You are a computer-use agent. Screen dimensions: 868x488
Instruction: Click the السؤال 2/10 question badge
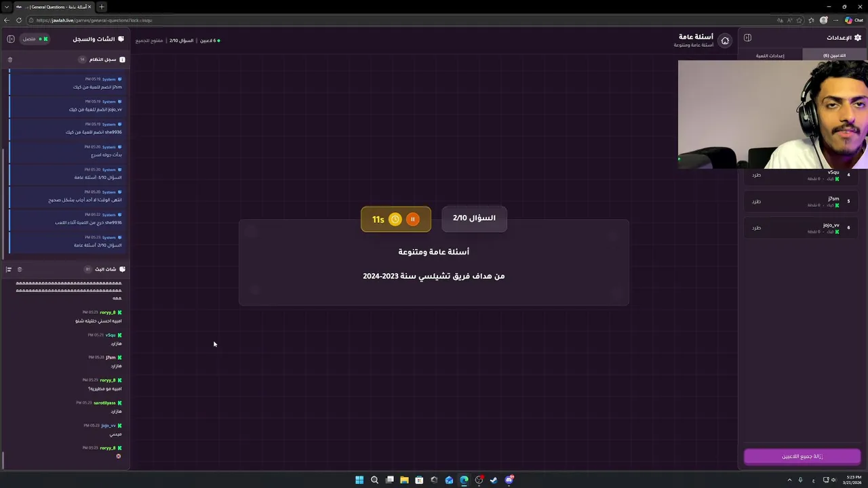474,218
